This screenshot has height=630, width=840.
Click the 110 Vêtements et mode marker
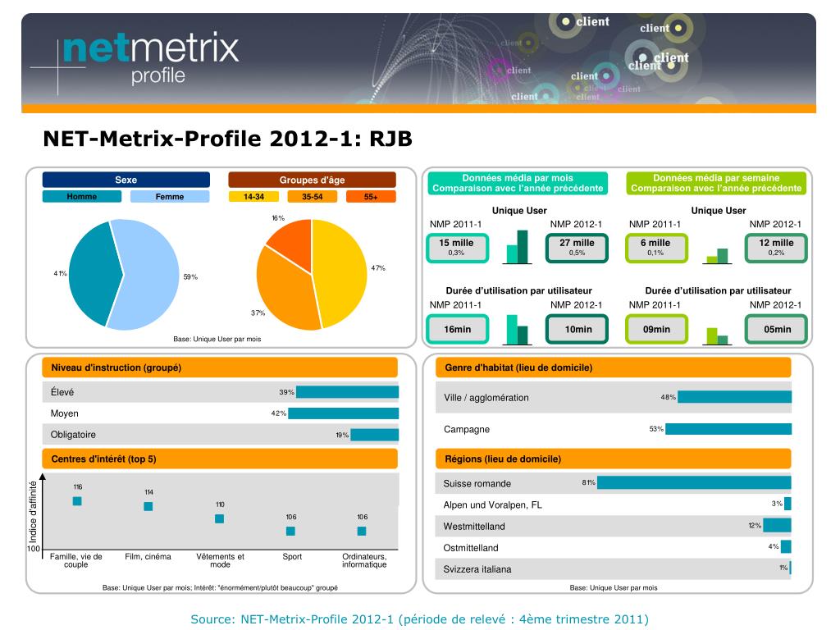219,518
